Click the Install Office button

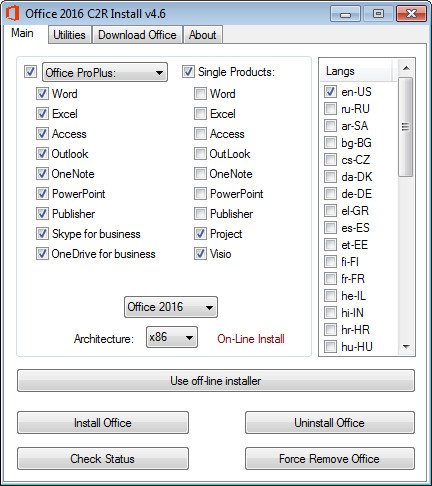tap(103, 422)
